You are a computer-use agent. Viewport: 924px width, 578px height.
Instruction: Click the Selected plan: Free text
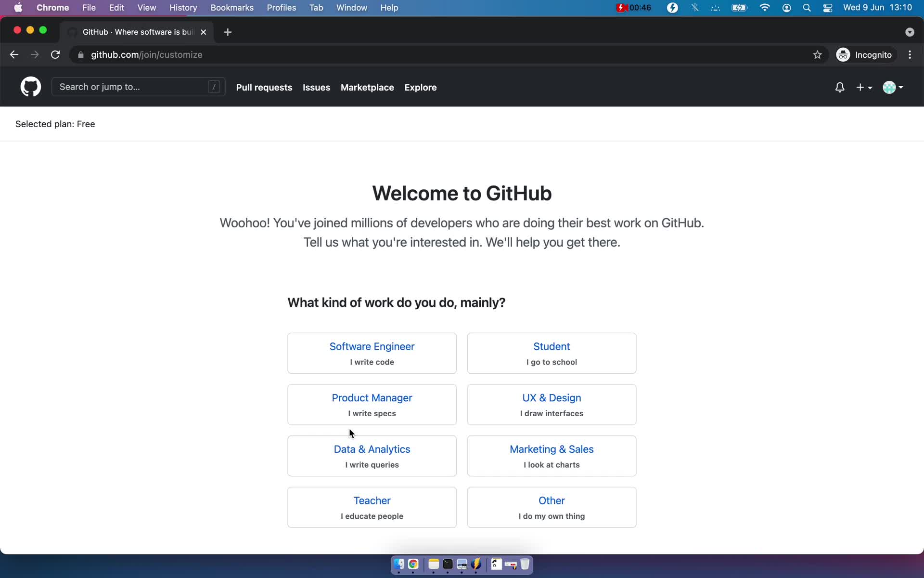55,124
